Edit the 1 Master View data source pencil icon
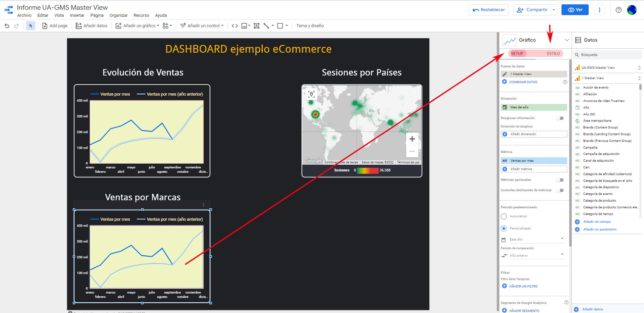Viewport: 644px width, 313px height. 505,74
